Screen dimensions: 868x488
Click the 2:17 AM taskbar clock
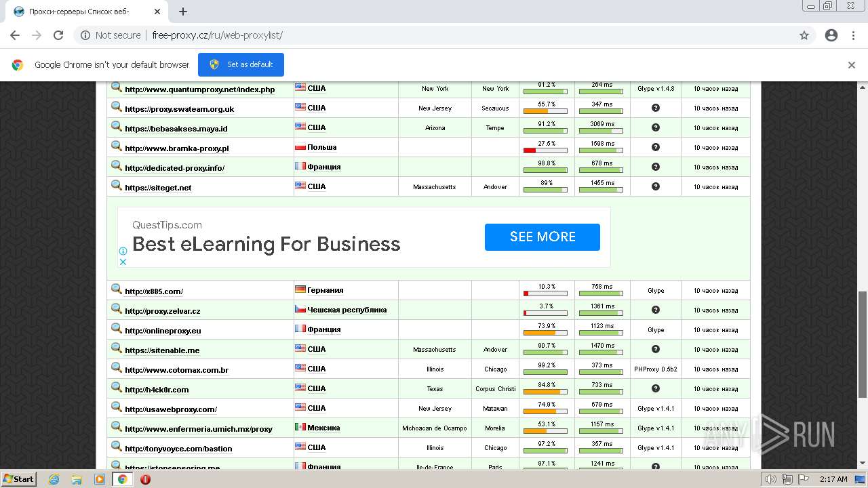pos(833,479)
